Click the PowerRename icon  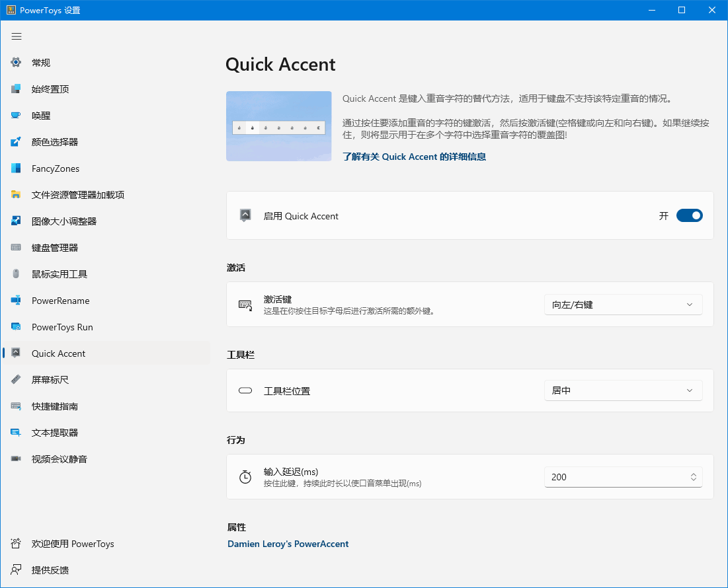coord(16,300)
